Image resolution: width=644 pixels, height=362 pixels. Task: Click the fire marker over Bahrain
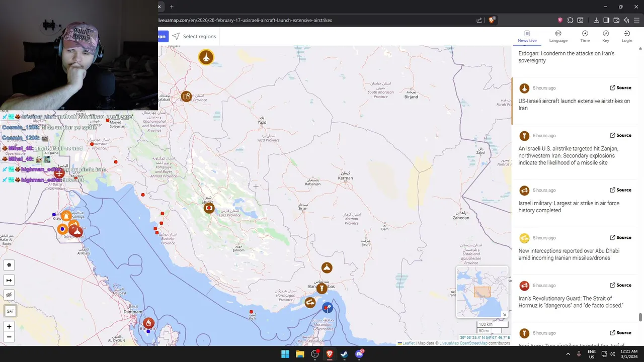coord(148,323)
